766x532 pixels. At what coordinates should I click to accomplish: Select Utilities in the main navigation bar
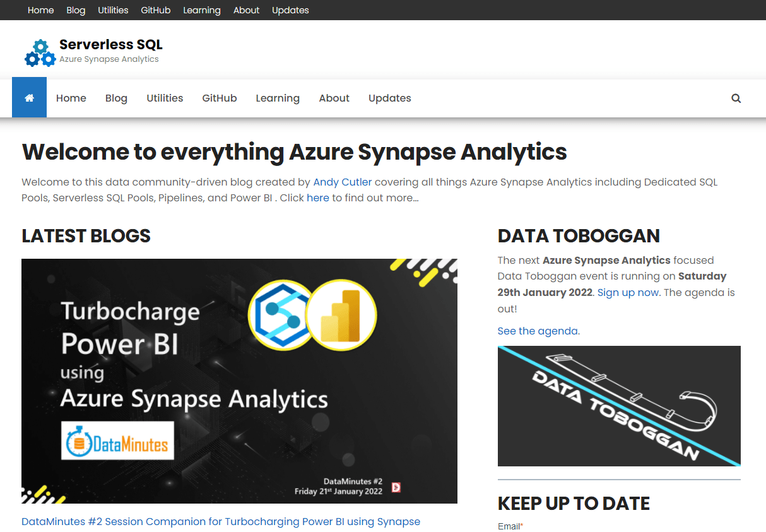(x=165, y=98)
